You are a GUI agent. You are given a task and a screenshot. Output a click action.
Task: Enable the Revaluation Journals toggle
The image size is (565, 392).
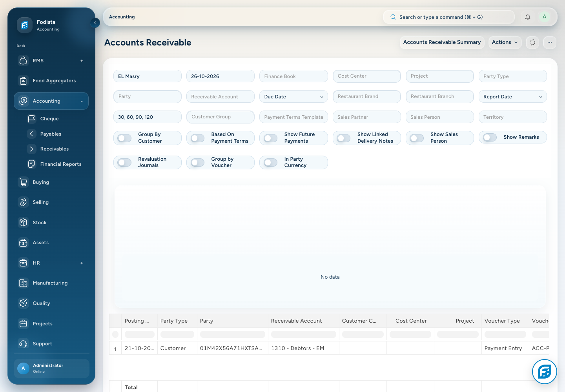(124, 162)
